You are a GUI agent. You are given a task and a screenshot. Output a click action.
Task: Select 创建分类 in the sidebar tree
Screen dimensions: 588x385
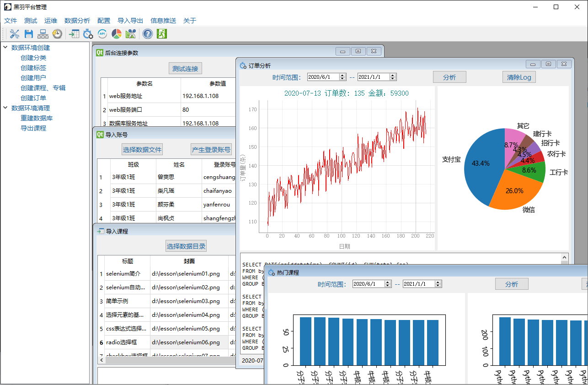(x=33, y=58)
